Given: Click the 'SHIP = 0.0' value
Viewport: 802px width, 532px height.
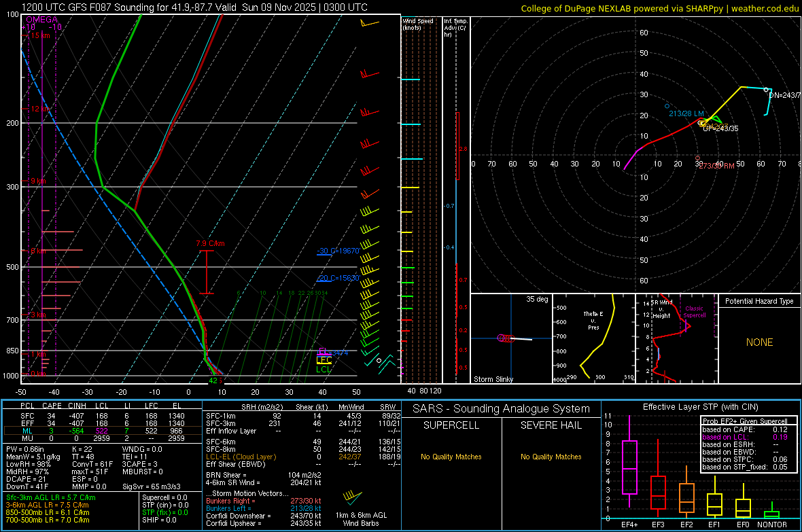Looking at the screenshot, I should 159,520.
